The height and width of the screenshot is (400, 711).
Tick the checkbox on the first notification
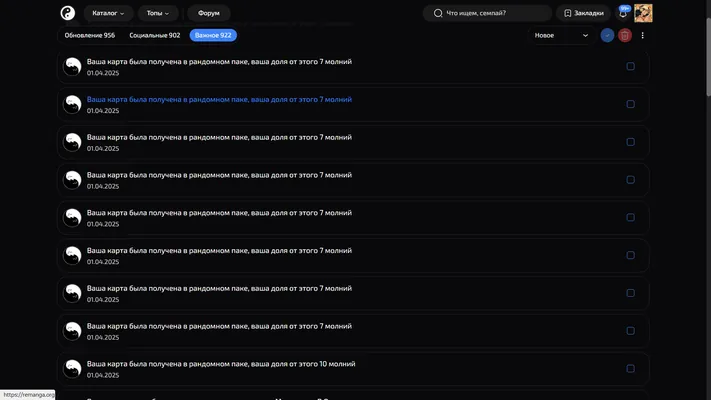(630, 66)
